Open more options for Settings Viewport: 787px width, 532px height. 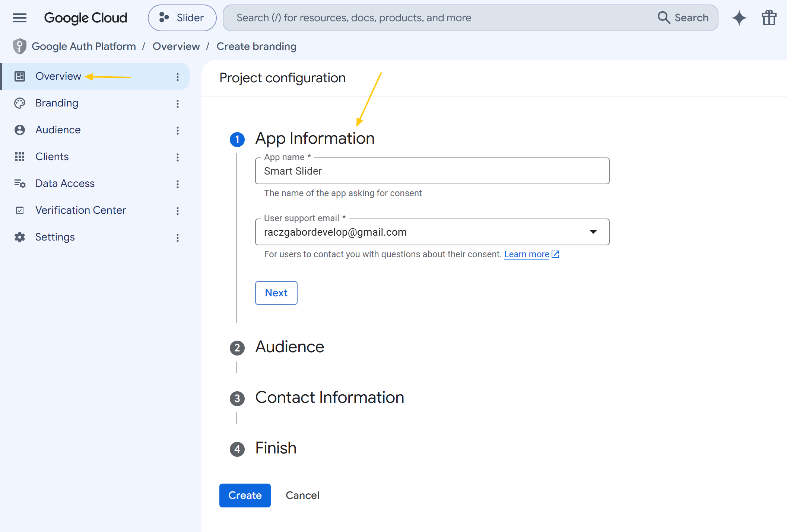tap(178, 238)
